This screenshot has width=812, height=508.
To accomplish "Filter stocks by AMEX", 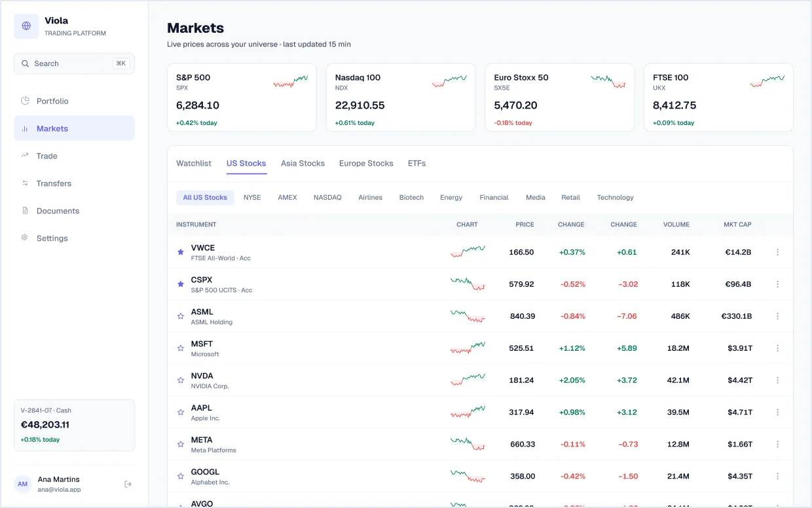I will click(x=287, y=197).
